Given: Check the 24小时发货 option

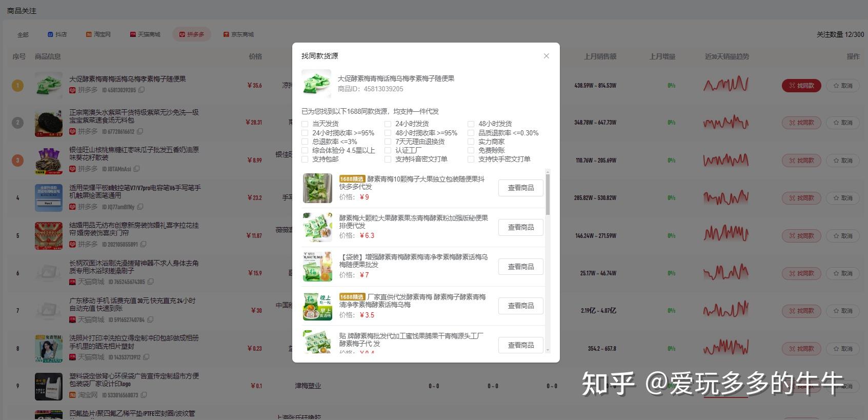Looking at the screenshot, I should point(388,124).
